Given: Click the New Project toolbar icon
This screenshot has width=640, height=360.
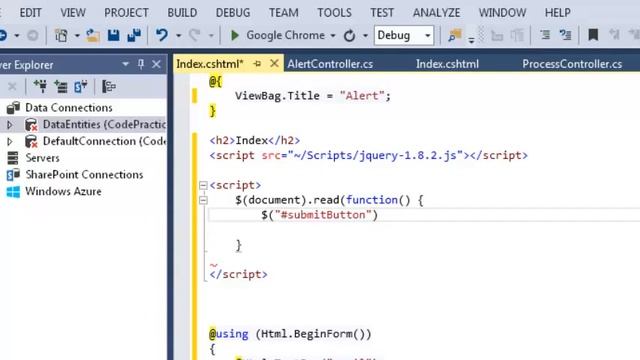Looking at the screenshot, I should [61, 36].
